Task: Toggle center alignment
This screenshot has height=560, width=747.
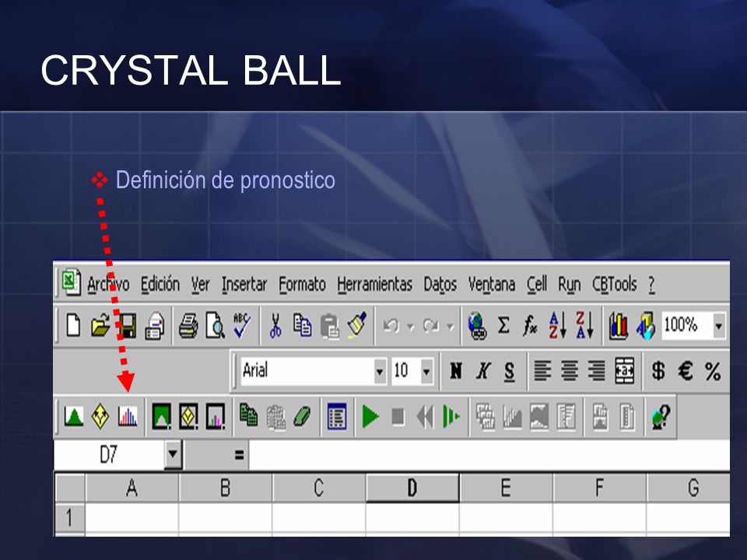Action: [x=570, y=370]
